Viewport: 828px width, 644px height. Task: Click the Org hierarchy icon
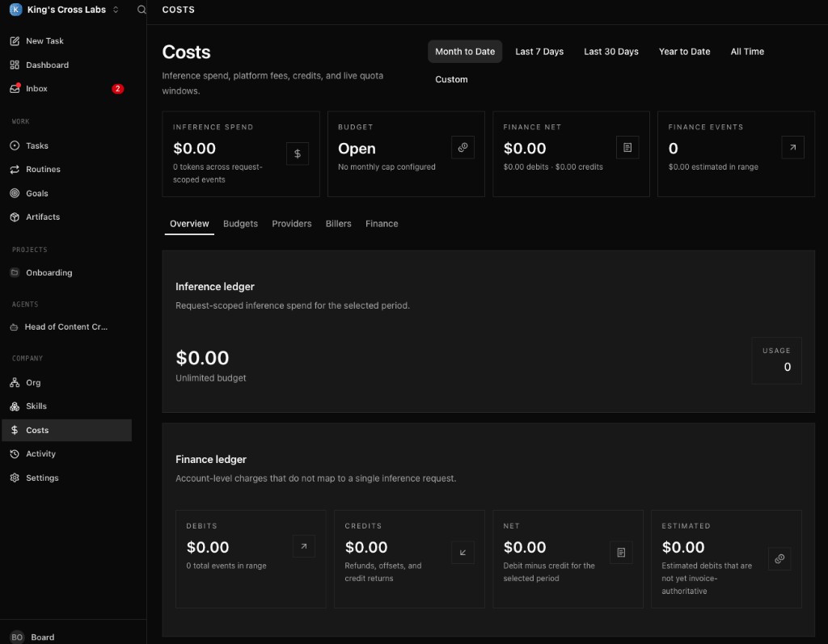[x=15, y=383]
